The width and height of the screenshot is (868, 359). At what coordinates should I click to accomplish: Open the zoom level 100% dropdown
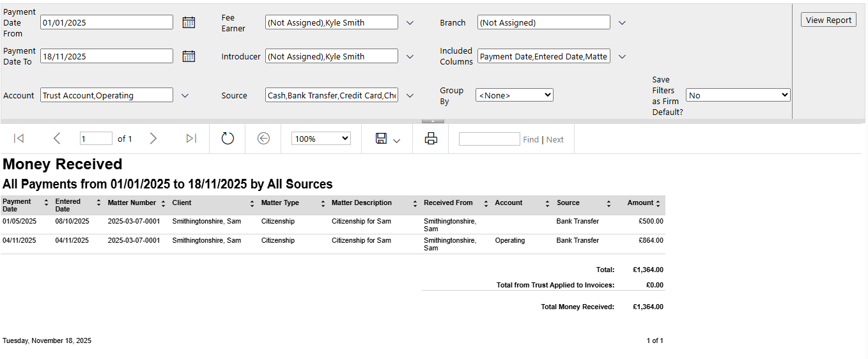(x=321, y=139)
